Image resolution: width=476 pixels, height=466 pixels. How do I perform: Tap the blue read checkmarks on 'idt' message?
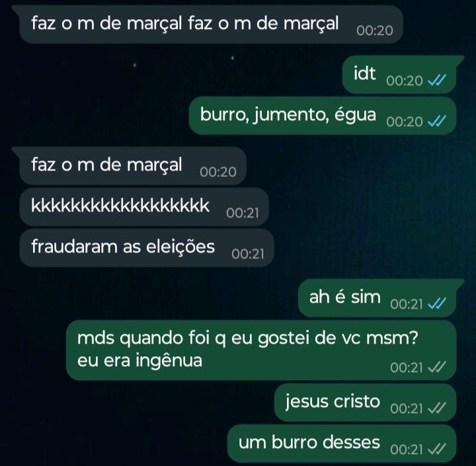click(x=437, y=80)
